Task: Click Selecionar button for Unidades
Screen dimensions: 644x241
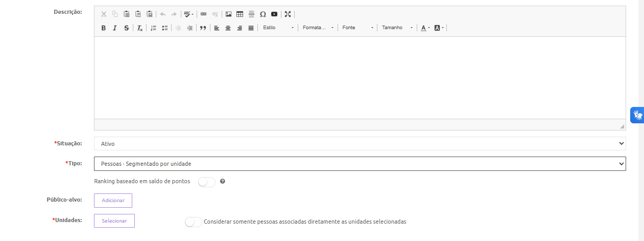Action: click(x=114, y=221)
